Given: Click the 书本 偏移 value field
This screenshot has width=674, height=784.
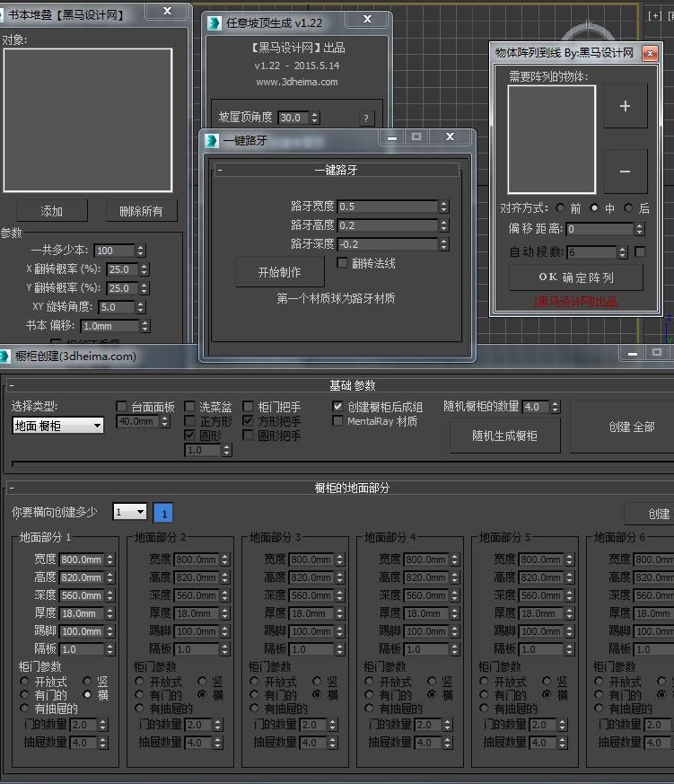Looking at the screenshot, I should (109, 326).
